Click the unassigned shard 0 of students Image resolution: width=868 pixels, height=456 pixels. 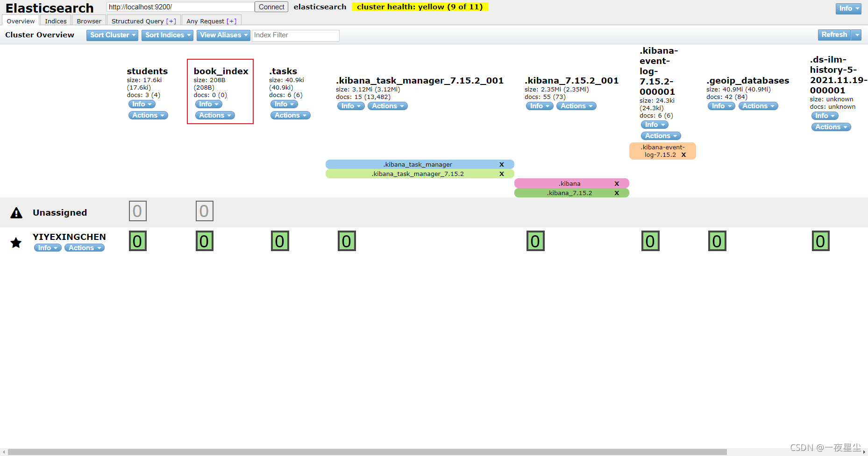click(137, 211)
